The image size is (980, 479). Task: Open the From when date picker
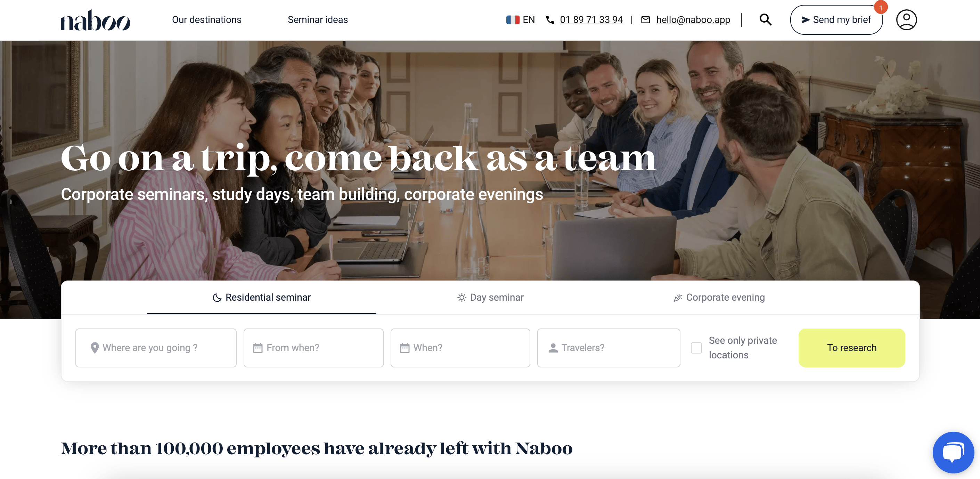click(313, 348)
